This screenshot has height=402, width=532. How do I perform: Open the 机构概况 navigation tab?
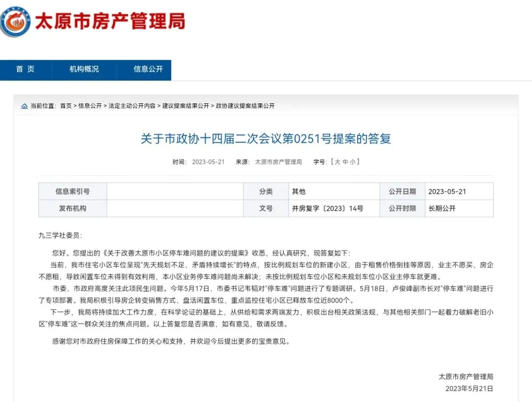pos(84,69)
